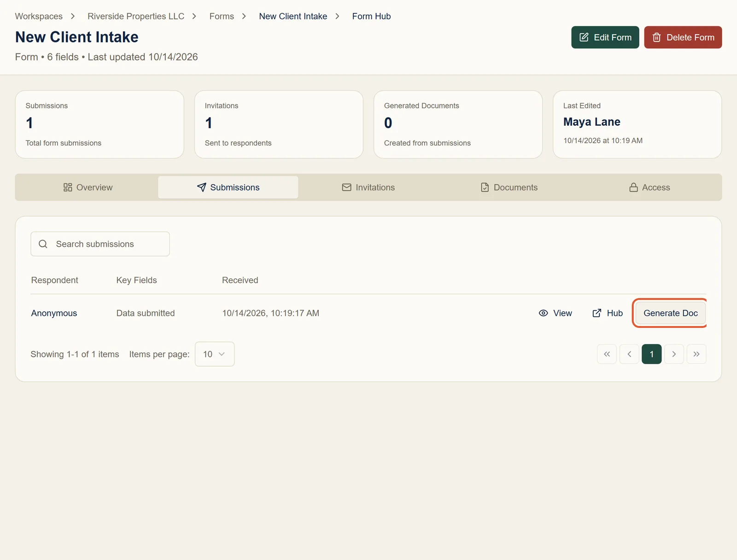Click the search magnifier icon
Image resolution: width=737 pixels, height=560 pixels.
coord(43,244)
